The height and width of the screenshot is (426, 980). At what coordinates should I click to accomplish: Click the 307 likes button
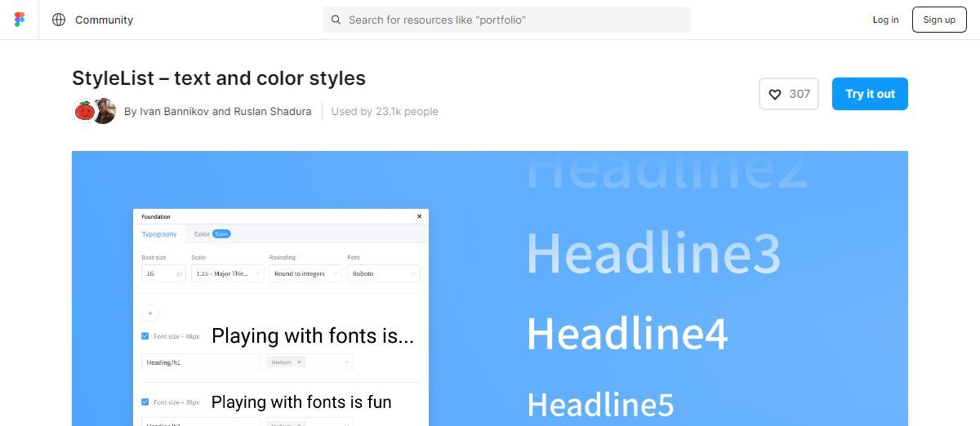789,94
